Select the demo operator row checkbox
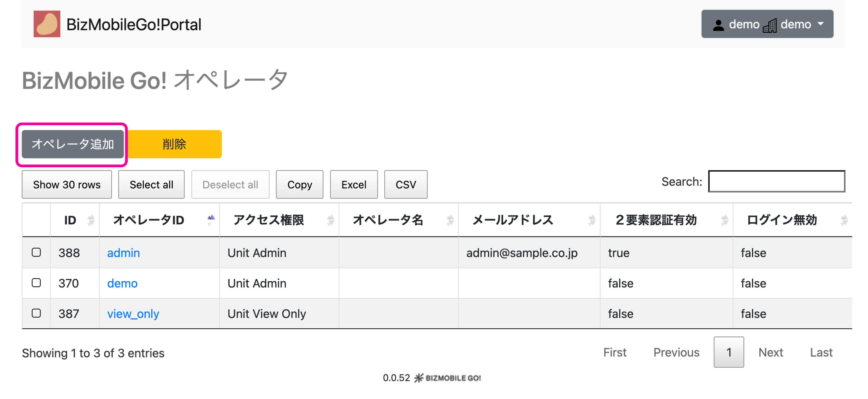The width and height of the screenshot is (868, 399). [36, 283]
